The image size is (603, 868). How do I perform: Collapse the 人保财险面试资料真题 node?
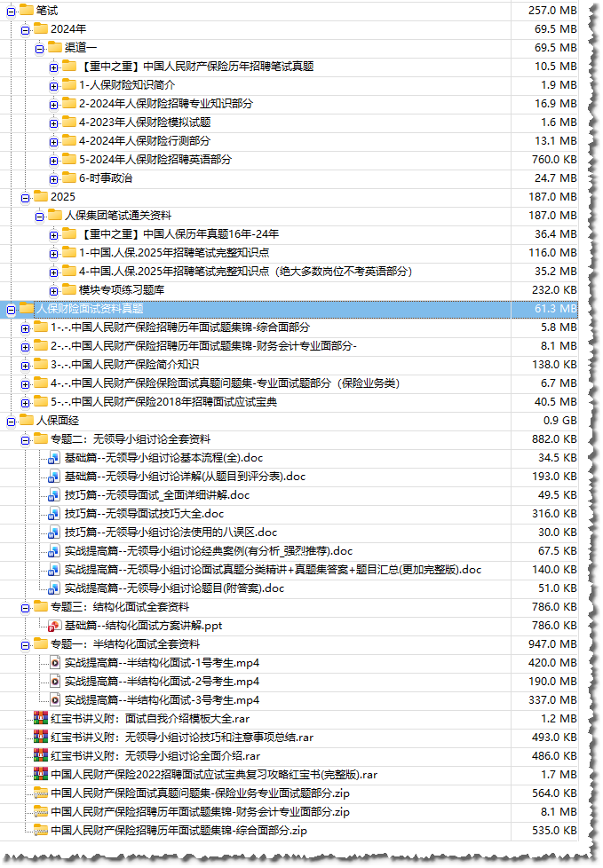tap(11, 310)
